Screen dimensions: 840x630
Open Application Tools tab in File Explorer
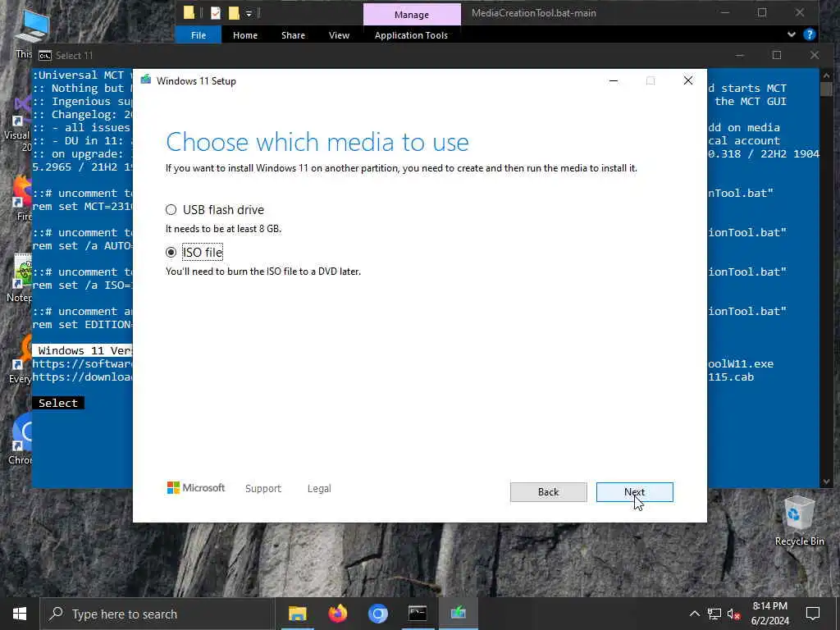click(x=411, y=35)
